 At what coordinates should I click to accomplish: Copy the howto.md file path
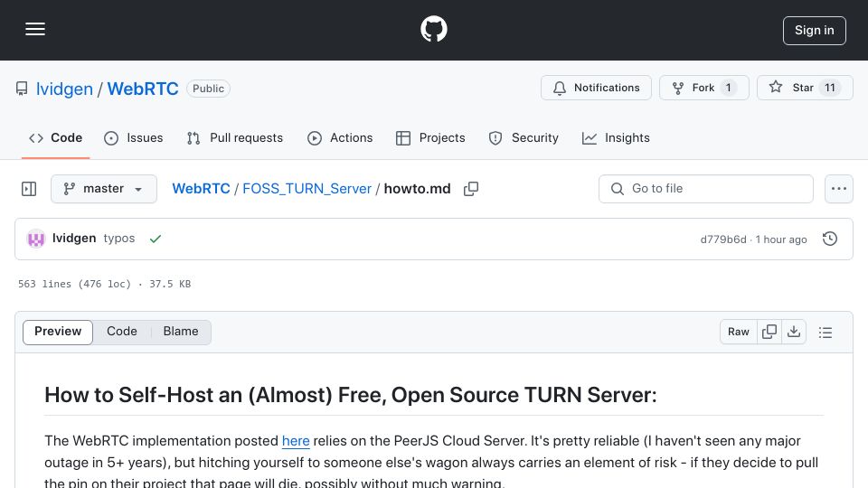pyautogui.click(x=471, y=189)
